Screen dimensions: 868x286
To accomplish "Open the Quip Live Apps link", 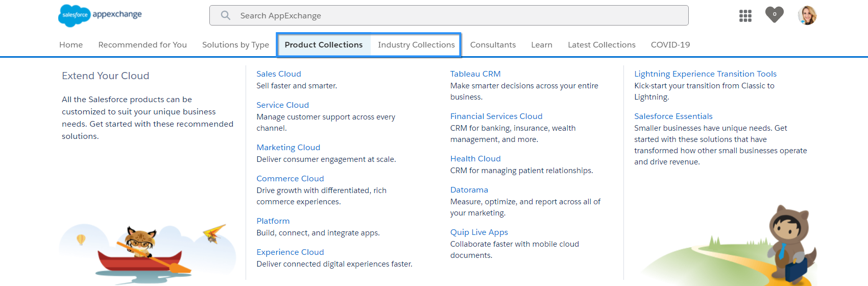I will [479, 232].
